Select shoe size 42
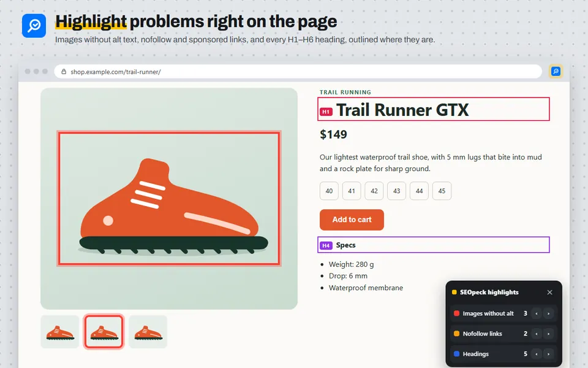This screenshot has width=588, height=368. pyautogui.click(x=374, y=191)
